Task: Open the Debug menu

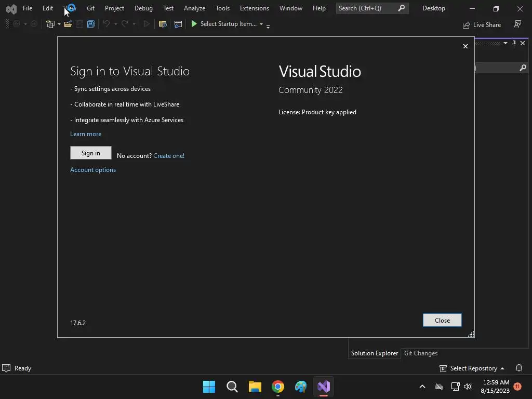Action: coord(143,8)
